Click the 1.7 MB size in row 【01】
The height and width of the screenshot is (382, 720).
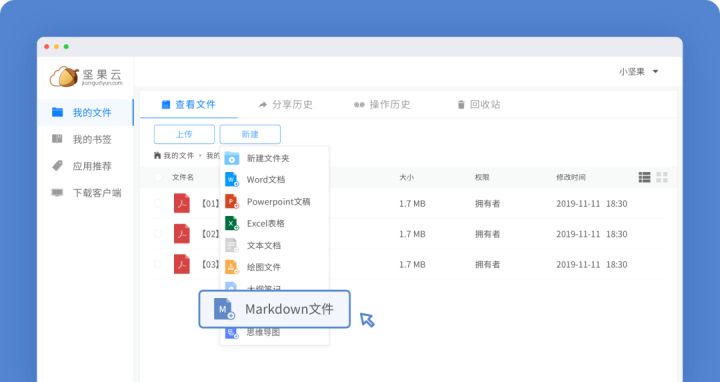[x=412, y=203]
